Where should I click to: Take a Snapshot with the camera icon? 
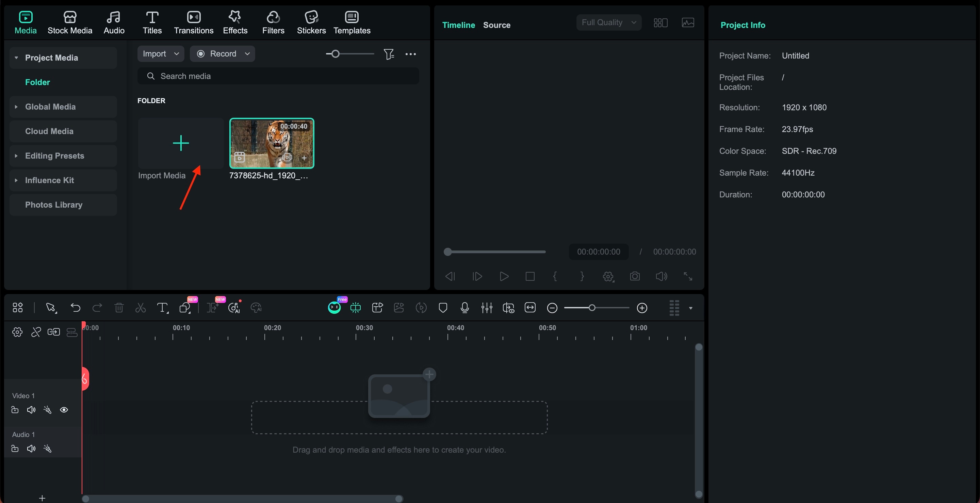(x=635, y=276)
